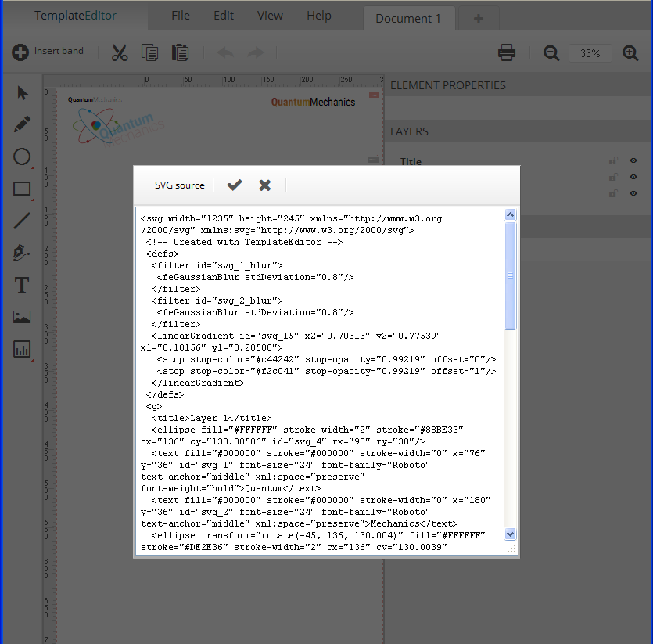This screenshot has width=653, height=644.
Task: Select the arrow pointer tool
Action: click(23, 92)
